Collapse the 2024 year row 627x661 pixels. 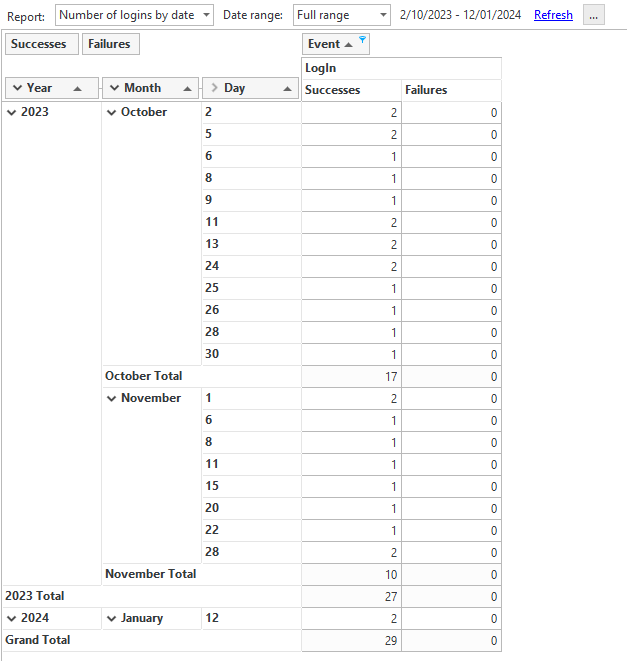12,618
